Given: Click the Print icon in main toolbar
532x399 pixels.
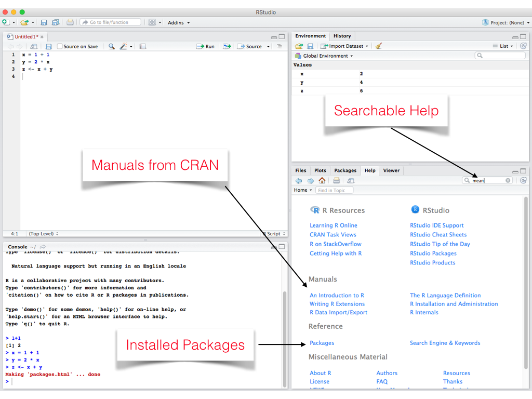Looking at the screenshot, I should 70,22.
